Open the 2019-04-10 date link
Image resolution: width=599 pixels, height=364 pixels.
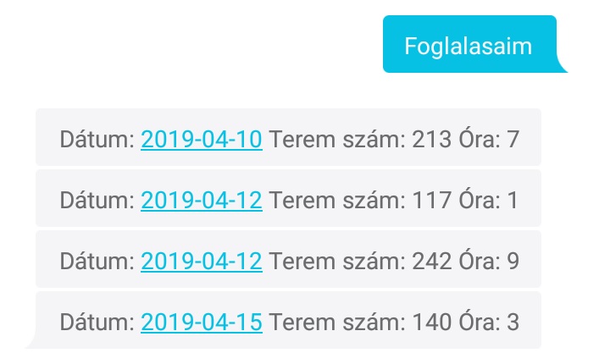click(202, 139)
